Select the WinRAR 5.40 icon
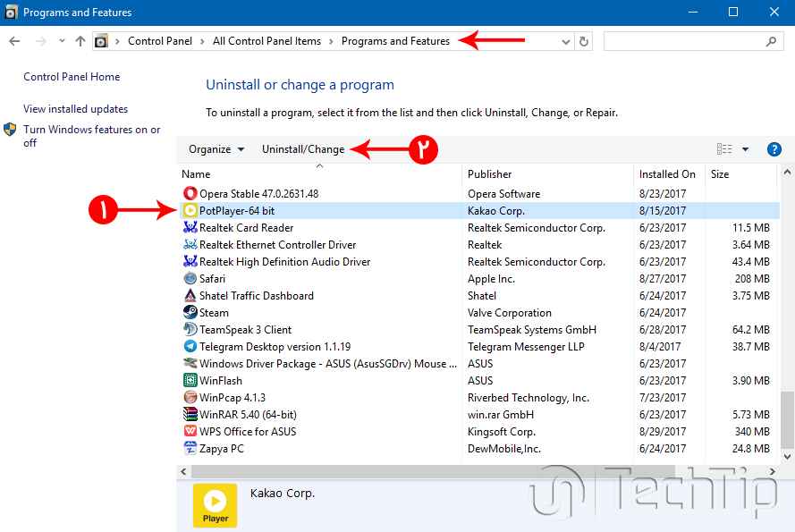This screenshot has height=532, width=795. coord(190,415)
